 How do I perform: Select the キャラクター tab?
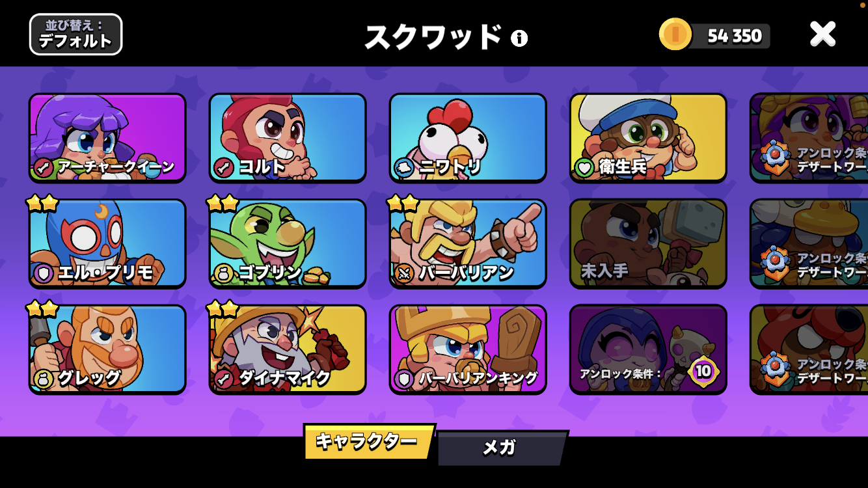click(x=368, y=442)
